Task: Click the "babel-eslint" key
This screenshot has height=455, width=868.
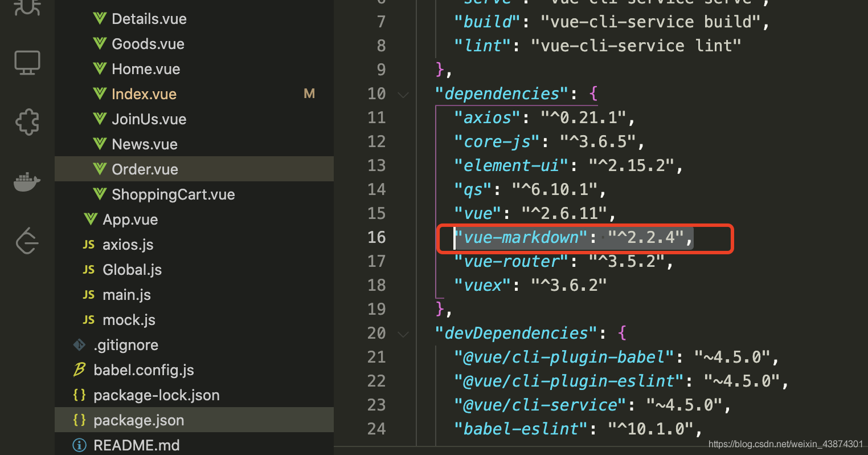Action: point(521,429)
